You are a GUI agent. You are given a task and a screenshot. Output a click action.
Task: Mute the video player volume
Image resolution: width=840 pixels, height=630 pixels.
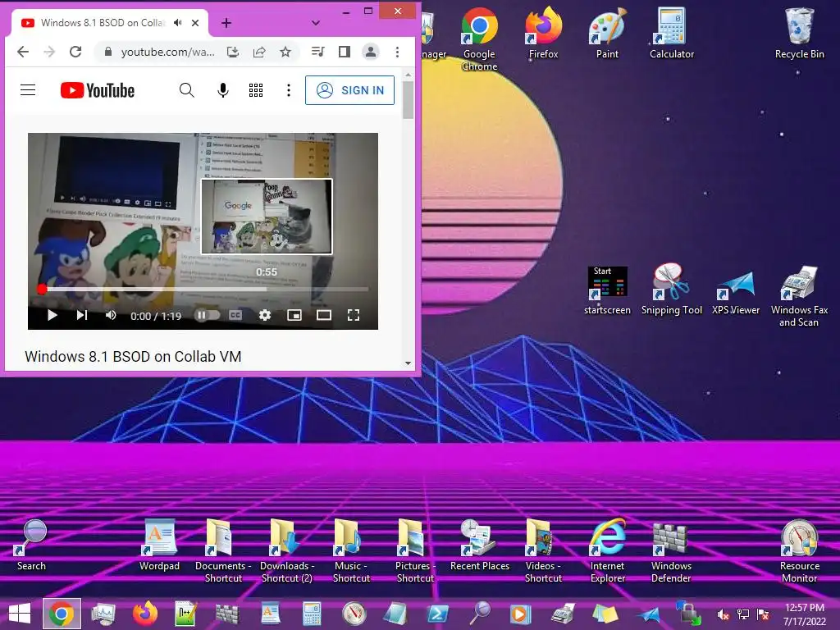(x=111, y=316)
